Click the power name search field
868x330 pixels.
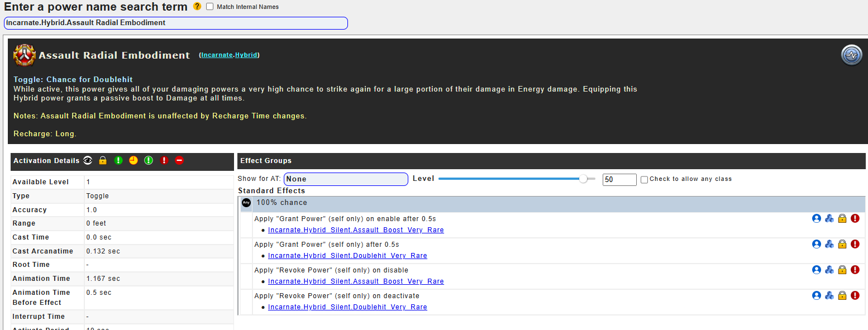click(175, 23)
